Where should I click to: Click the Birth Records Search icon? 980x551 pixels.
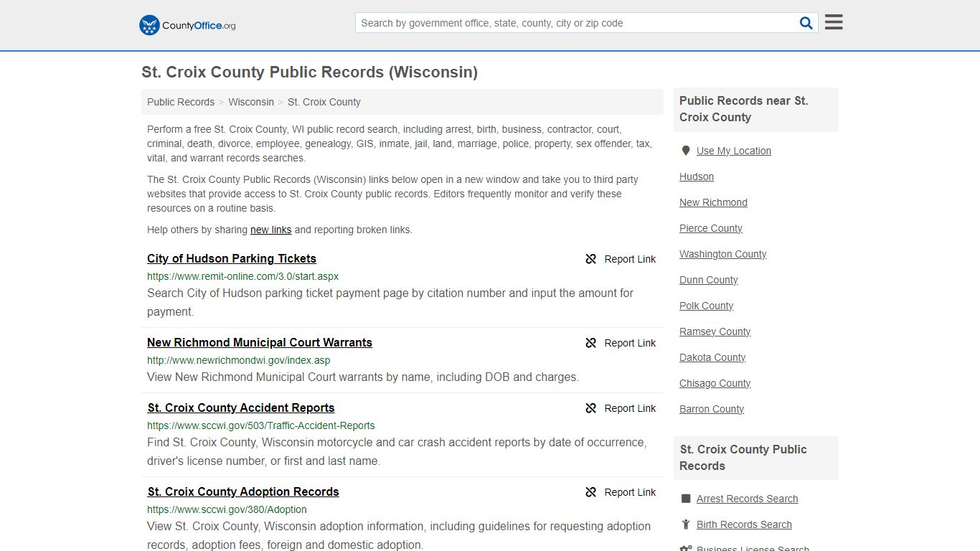[x=686, y=524]
